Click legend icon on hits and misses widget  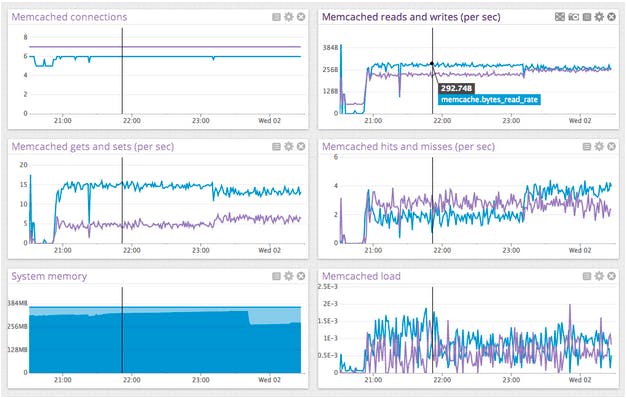(x=587, y=146)
